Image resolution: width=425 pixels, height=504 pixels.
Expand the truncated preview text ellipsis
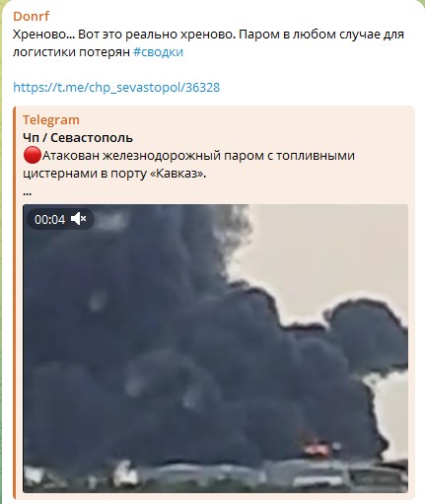(28, 193)
